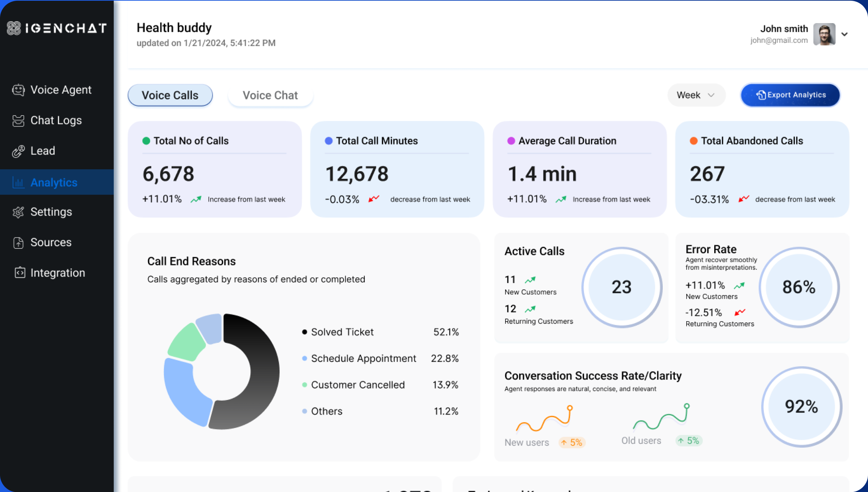Click the Schedule Appointment legend entry

pyautogui.click(x=363, y=358)
